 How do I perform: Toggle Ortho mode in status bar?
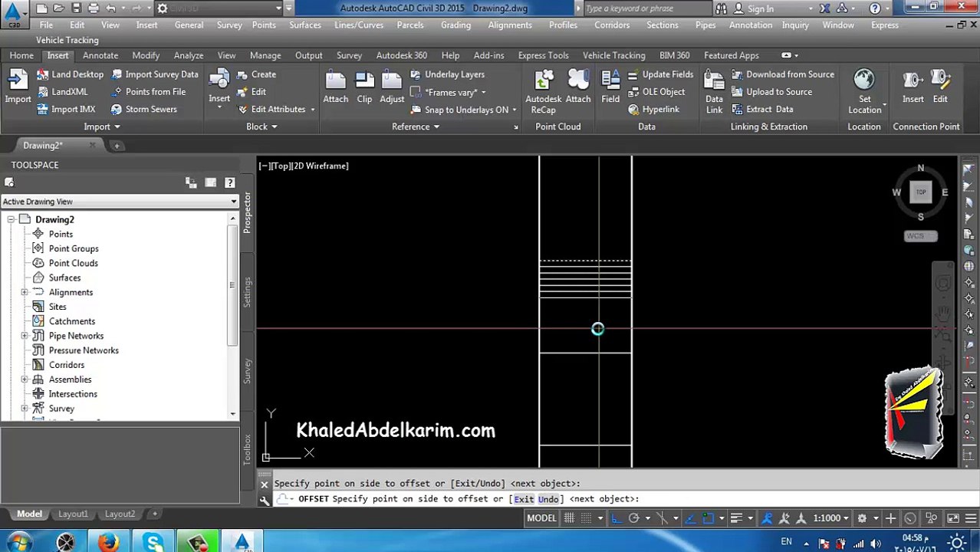[616, 518]
